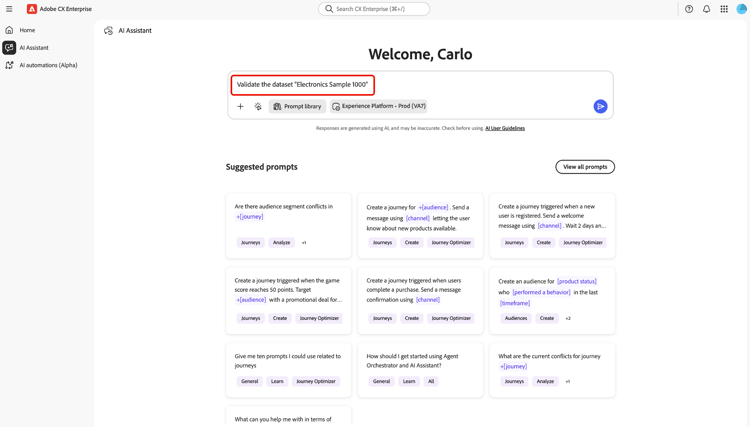
Task: Open the notifications bell
Action: 706,9
